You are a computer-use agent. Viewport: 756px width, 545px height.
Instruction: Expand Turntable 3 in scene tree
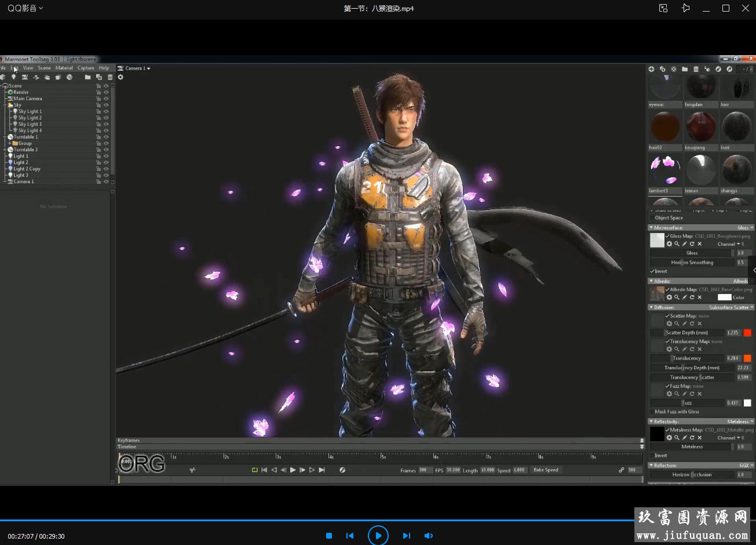(5, 150)
